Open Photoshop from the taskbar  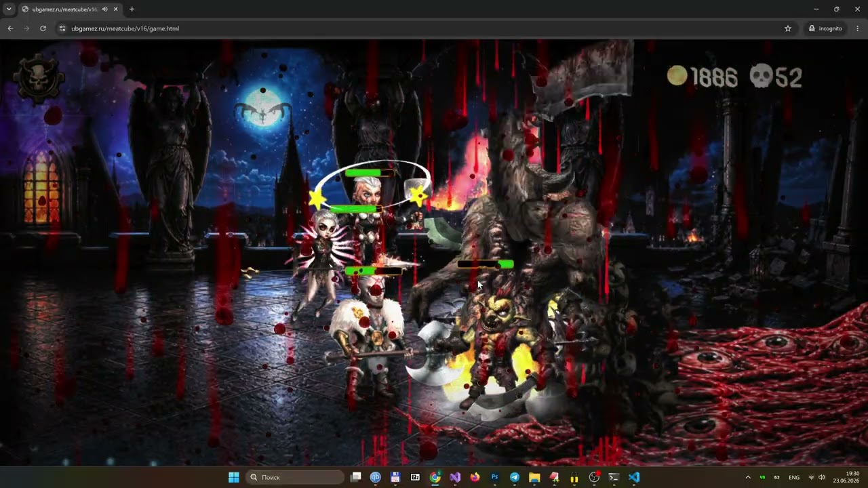pos(494,477)
